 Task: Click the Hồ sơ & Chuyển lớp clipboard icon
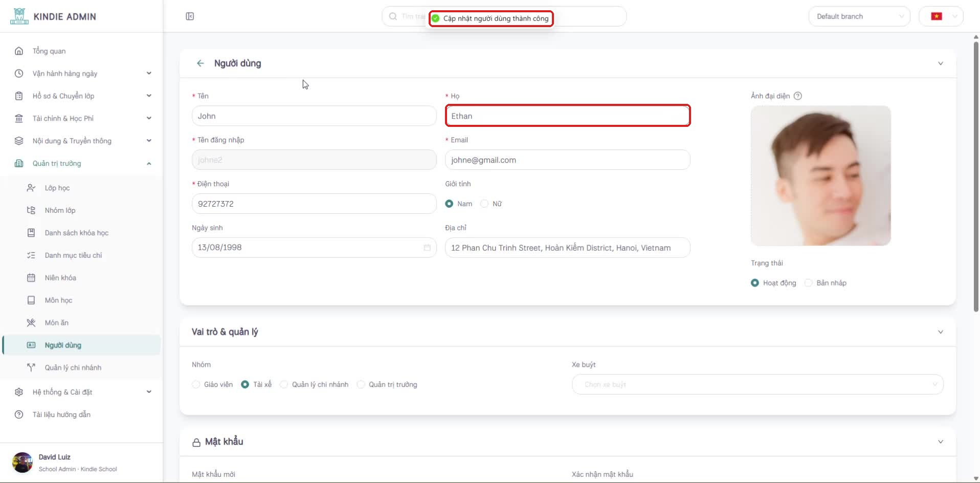(19, 96)
